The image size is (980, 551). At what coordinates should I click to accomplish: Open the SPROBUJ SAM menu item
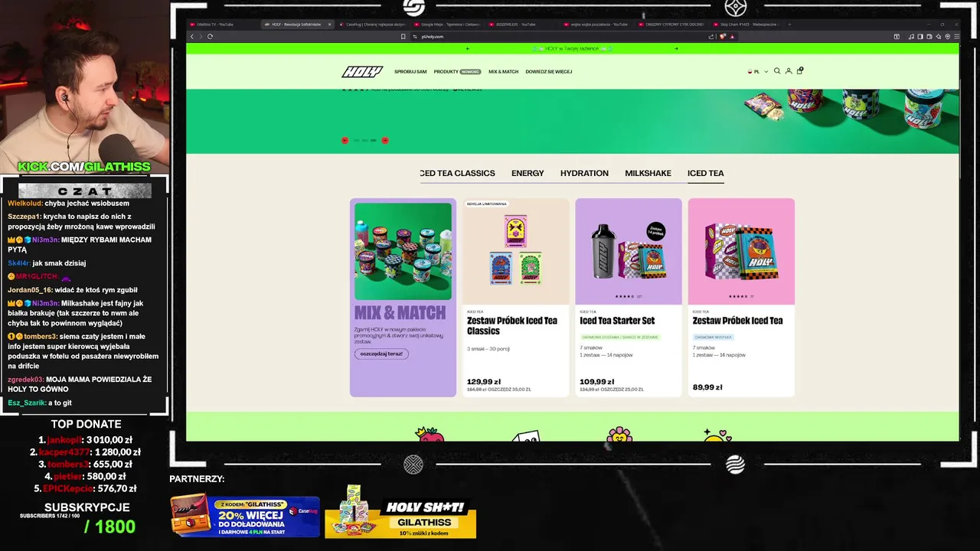[410, 72]
